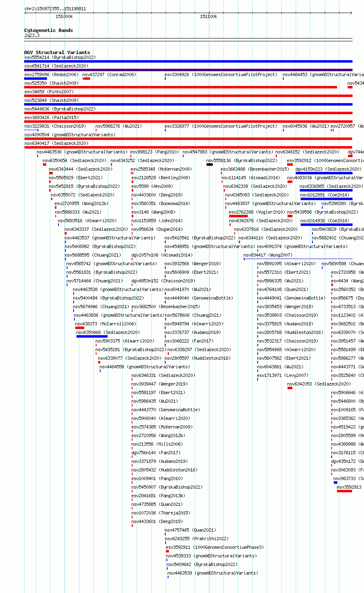Click the nsv6350466 (Sedlazeck2020) label
Viewport: 364px width, 593px height.
[x=108, y=333]
